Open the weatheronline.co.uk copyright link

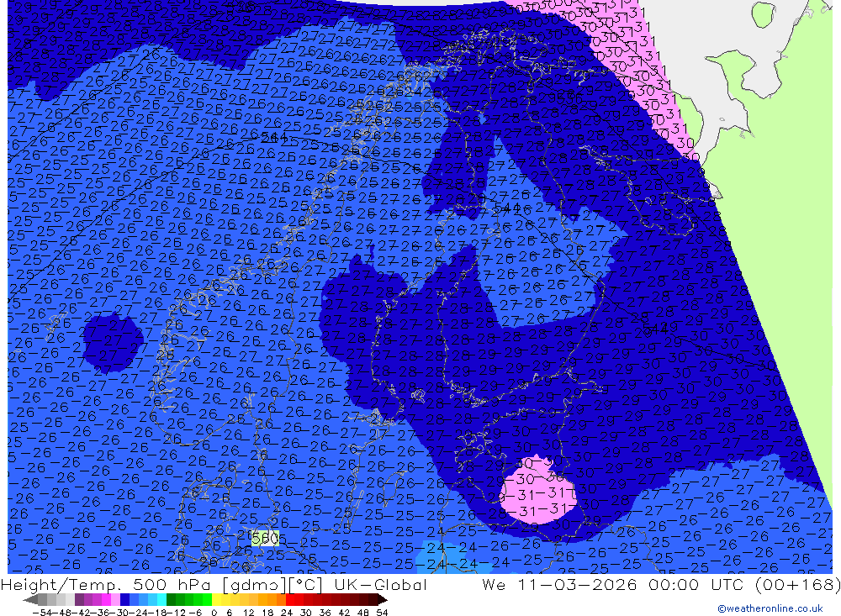click(770, 608)
